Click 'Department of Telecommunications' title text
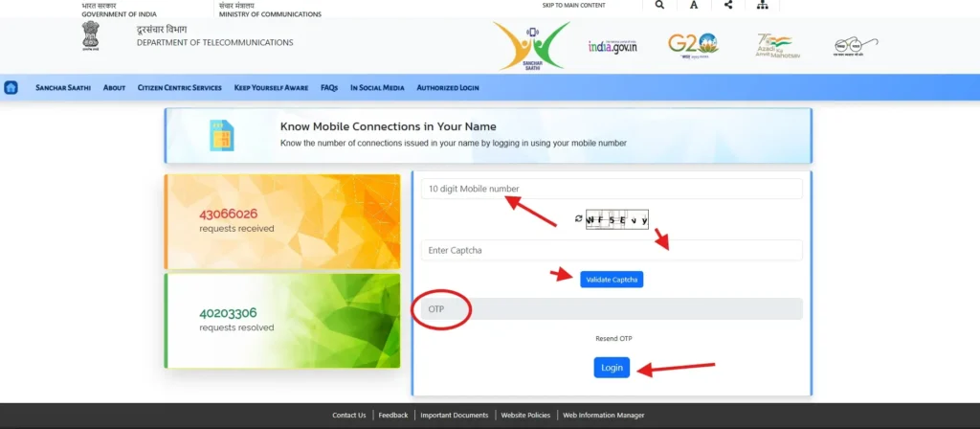 [x=215, y=42]
